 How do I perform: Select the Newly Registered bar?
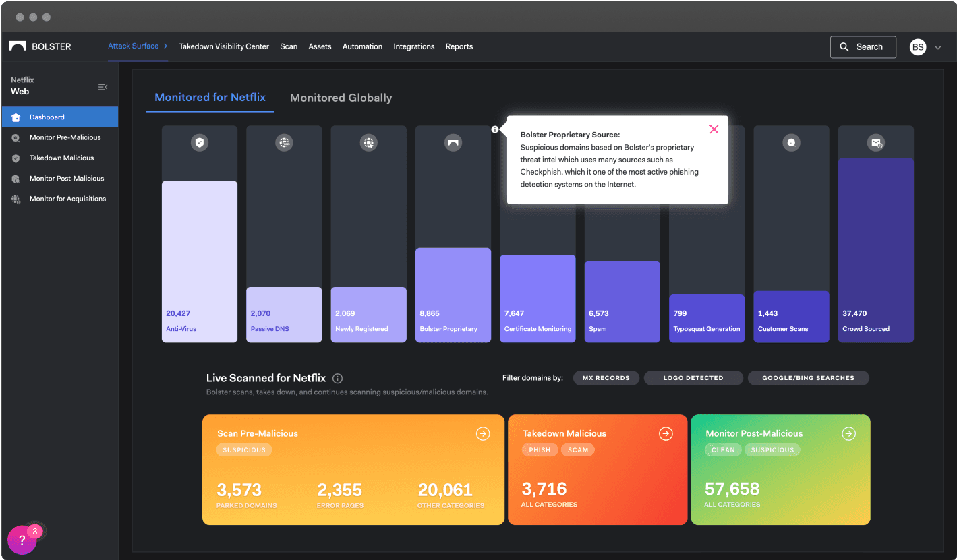pos(368,315)
